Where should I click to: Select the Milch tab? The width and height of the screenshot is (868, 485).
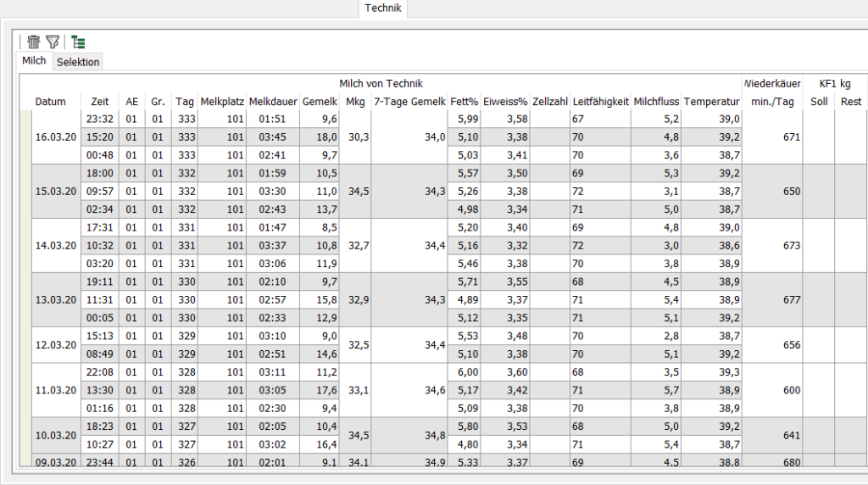point(34,61)
